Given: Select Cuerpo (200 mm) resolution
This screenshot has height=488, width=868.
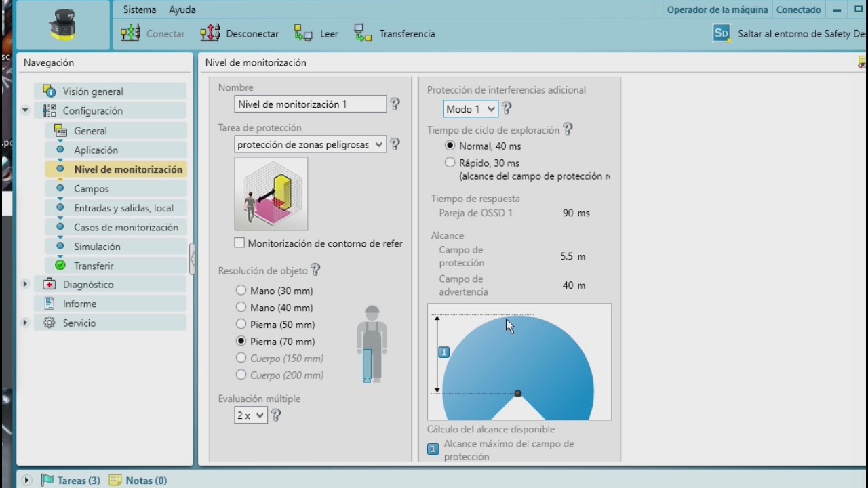Looking at the screenshot, I should click(241, 375).
